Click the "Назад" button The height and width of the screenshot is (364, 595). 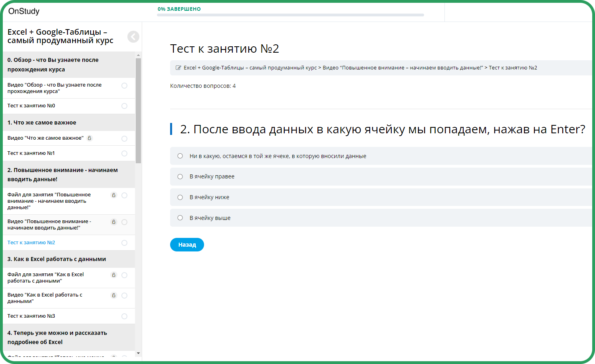click(x=187, y=245)
